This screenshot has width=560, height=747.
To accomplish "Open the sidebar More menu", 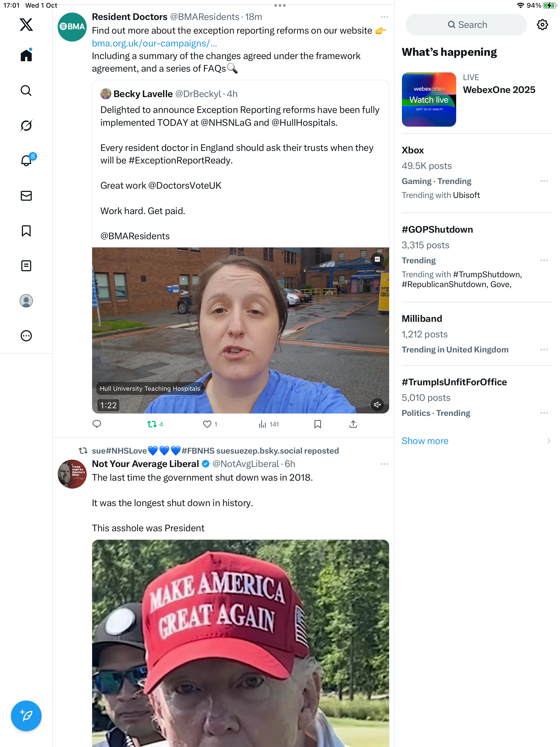I will (x=26, y=336).
